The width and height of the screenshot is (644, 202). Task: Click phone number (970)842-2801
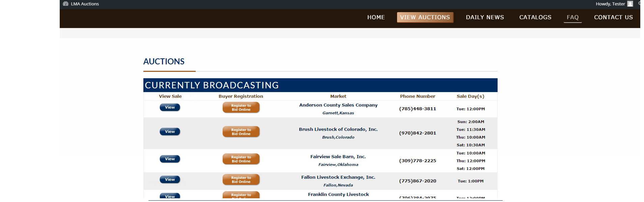click(x=418, y=133)
